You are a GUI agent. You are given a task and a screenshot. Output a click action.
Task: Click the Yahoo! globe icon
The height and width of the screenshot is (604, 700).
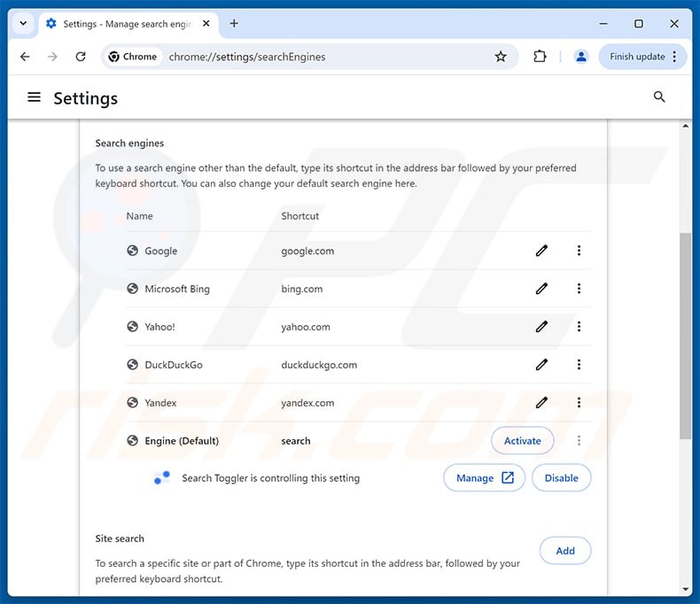point(132,327)
